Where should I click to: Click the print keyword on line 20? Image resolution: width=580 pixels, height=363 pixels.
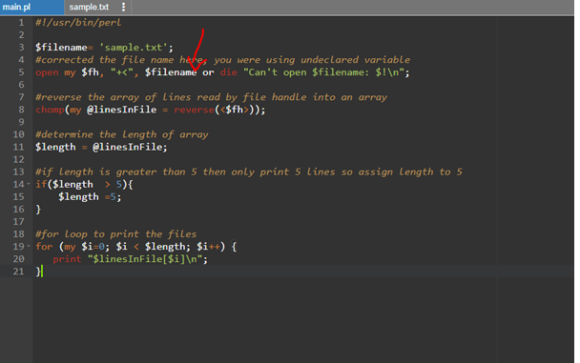(x=67, y=259)
